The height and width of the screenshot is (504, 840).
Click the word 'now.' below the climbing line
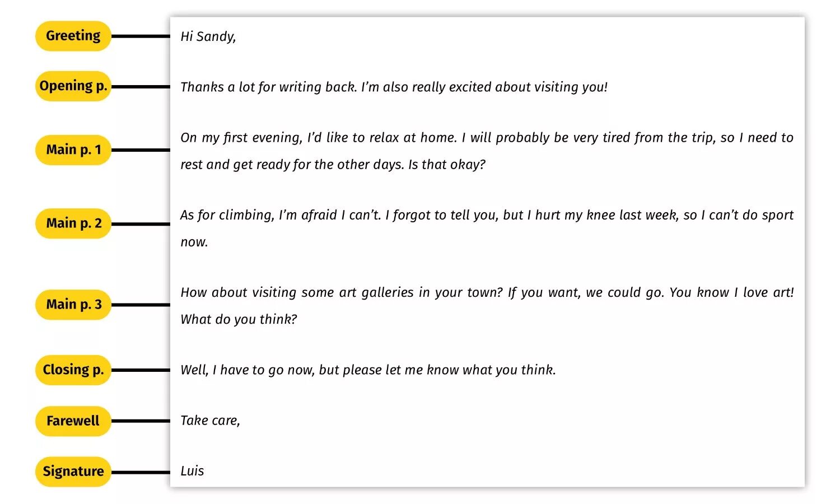pos(194,242)
